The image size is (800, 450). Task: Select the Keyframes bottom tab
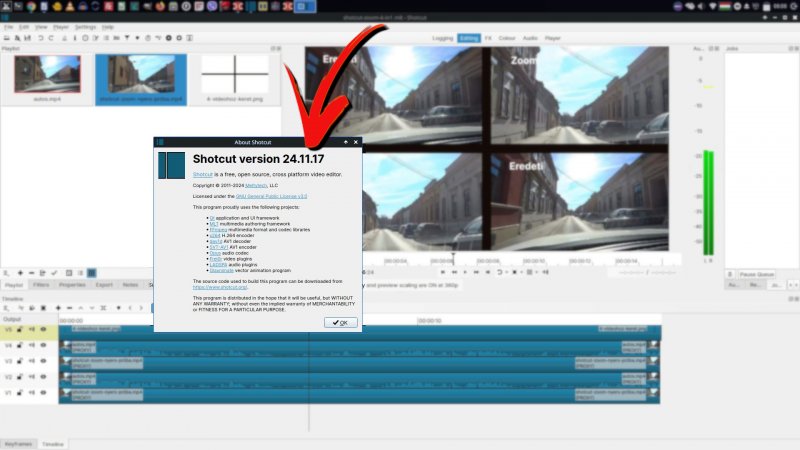[18, 444]
